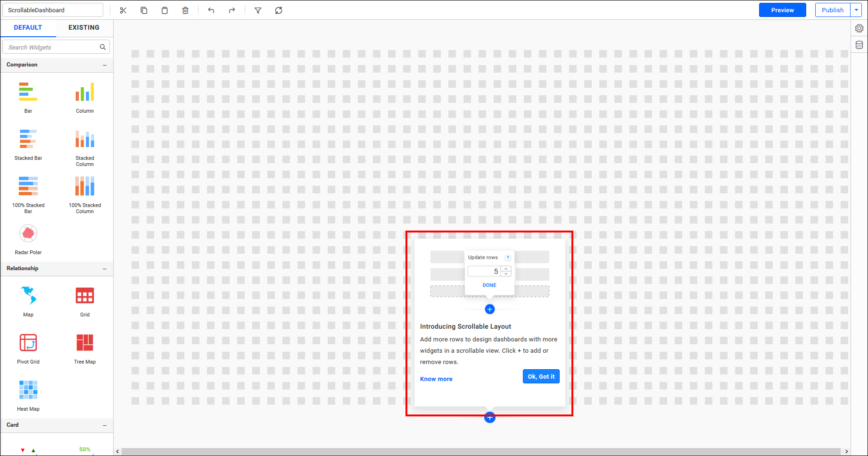Click the Ok, Got it button
Viewport: 868px width, 456px height.
(541, 376)
